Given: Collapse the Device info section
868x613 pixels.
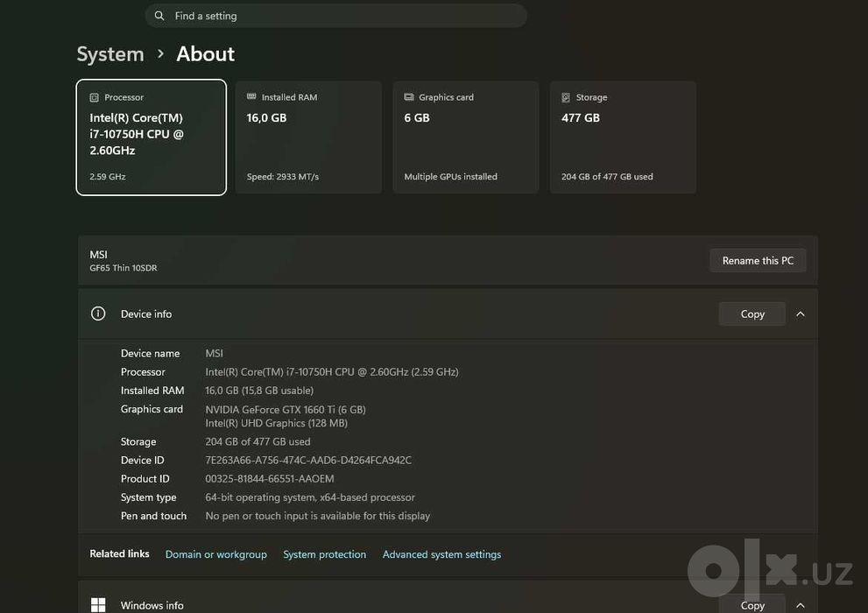Looking at the screenshot, I should pos(801,314).
